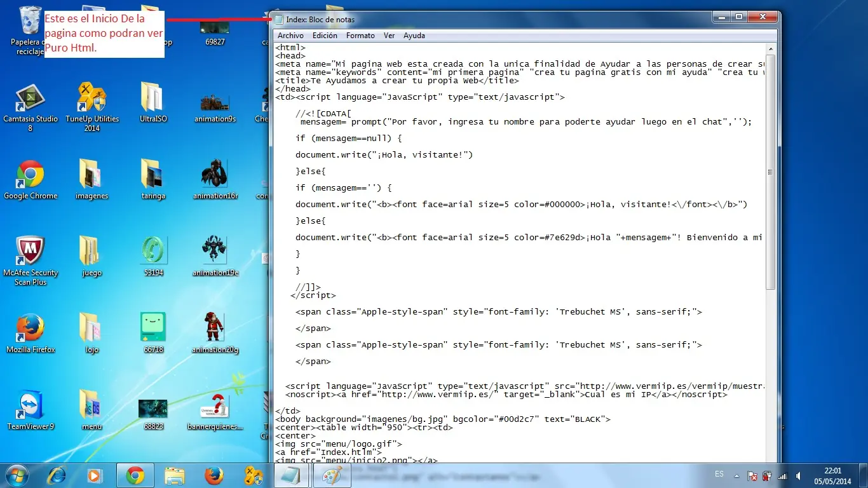The image size is (868, 488).
Task: Select the taringa folder
Action: [x=153, y=180]
